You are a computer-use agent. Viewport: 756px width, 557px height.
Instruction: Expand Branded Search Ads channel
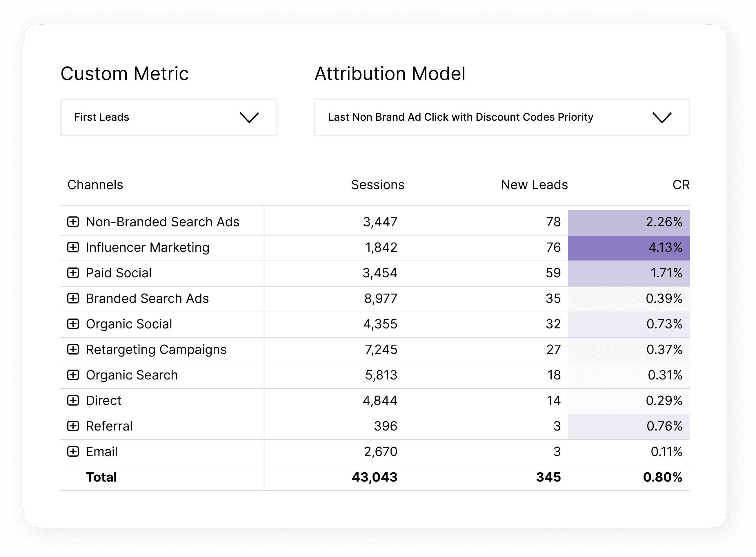[73, 299]
